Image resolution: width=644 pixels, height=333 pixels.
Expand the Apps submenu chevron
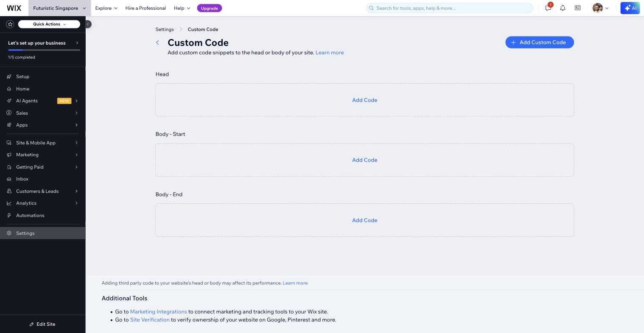[77, 125]
